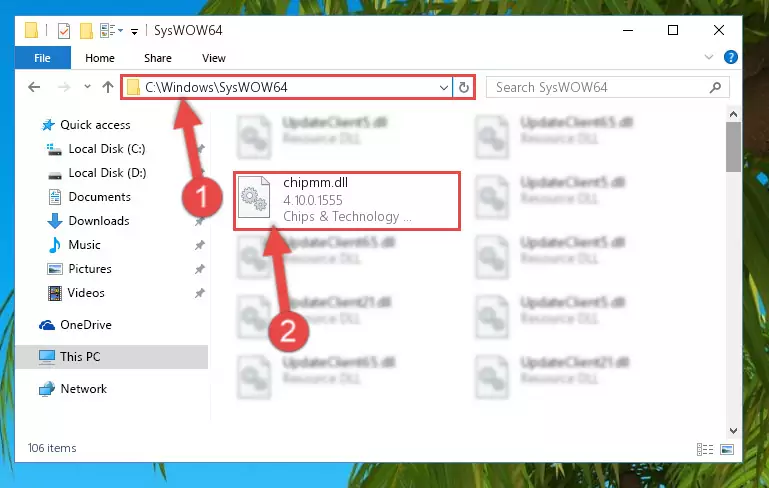The width and height of the screenshot is (769, 488).
Task: Click the Documents page icon
Action: (55, 197)
